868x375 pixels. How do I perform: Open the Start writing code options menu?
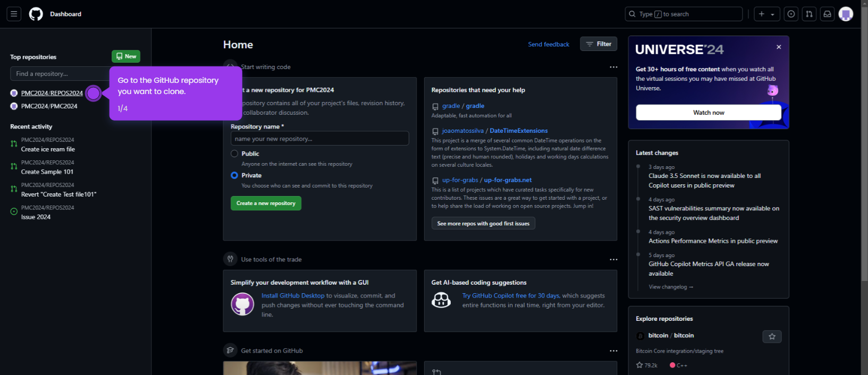pos(613,67)
